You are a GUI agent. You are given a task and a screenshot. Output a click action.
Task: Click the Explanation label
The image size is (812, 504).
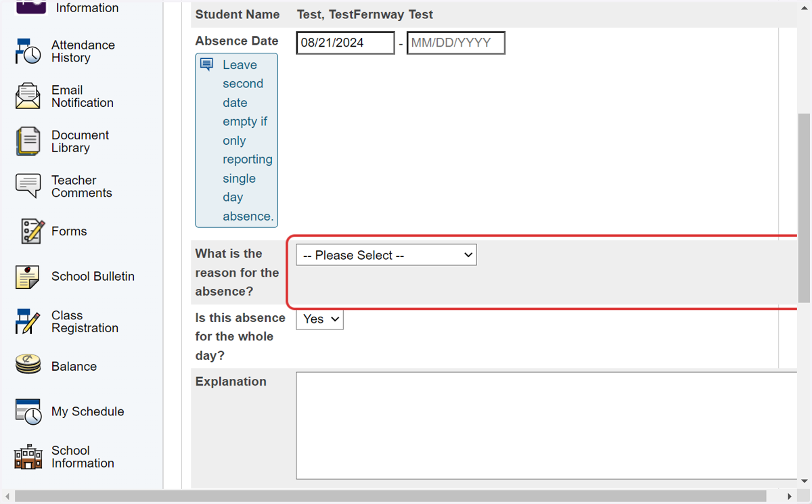tap(231, 382)
